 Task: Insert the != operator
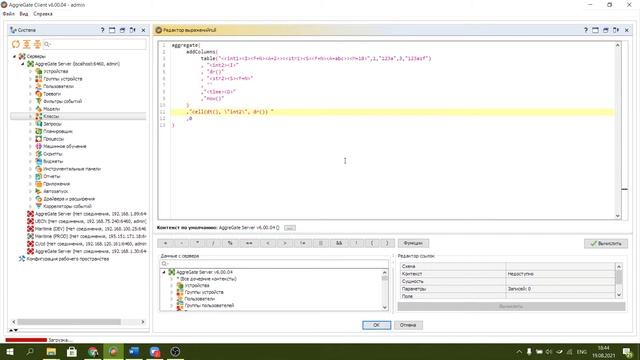pyautogui.click(x=302, y=243)
